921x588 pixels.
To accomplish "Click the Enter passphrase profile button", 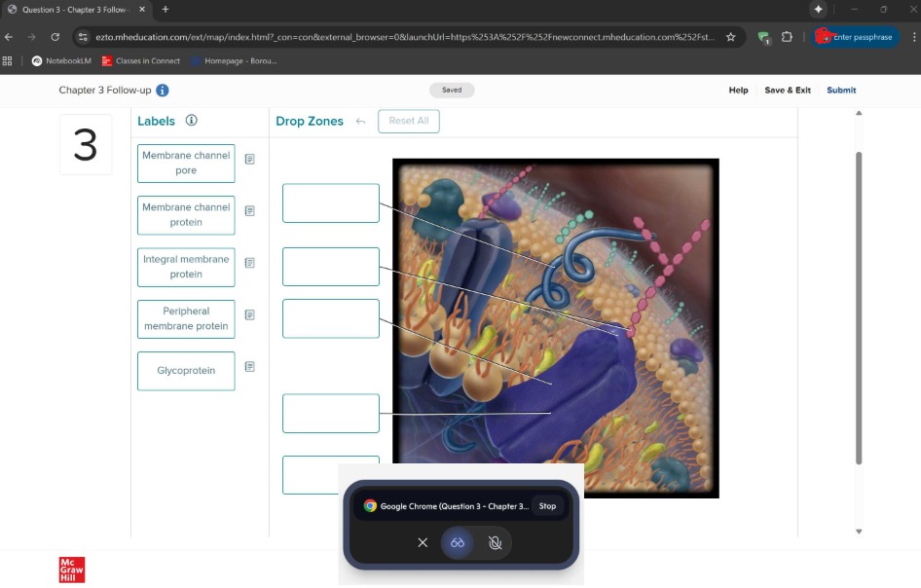I will [856, 37].
